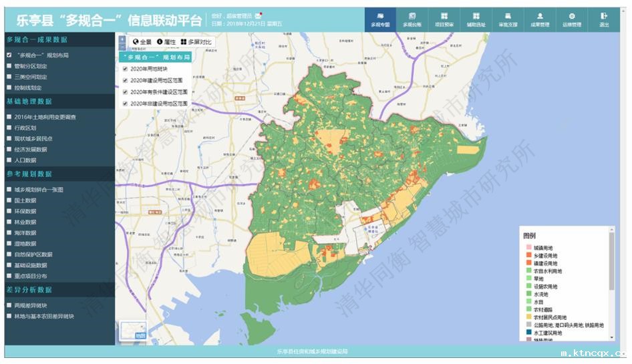Image resolution: width=632 pixels, height=364 pixels.
Task: Click the 全景 full view button
Action: 142,42
